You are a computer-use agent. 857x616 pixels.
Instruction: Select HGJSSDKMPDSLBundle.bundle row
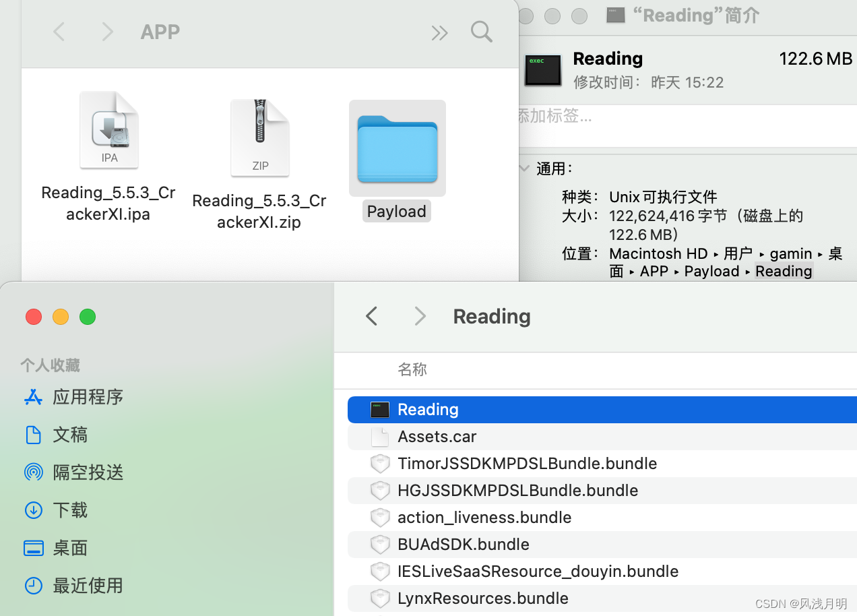coord(602,491)
